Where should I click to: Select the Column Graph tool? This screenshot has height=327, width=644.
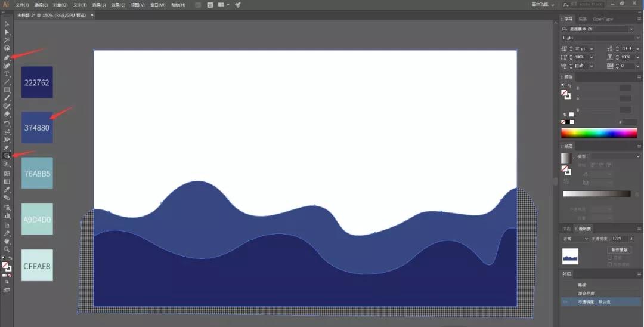[x=7, y=215]
